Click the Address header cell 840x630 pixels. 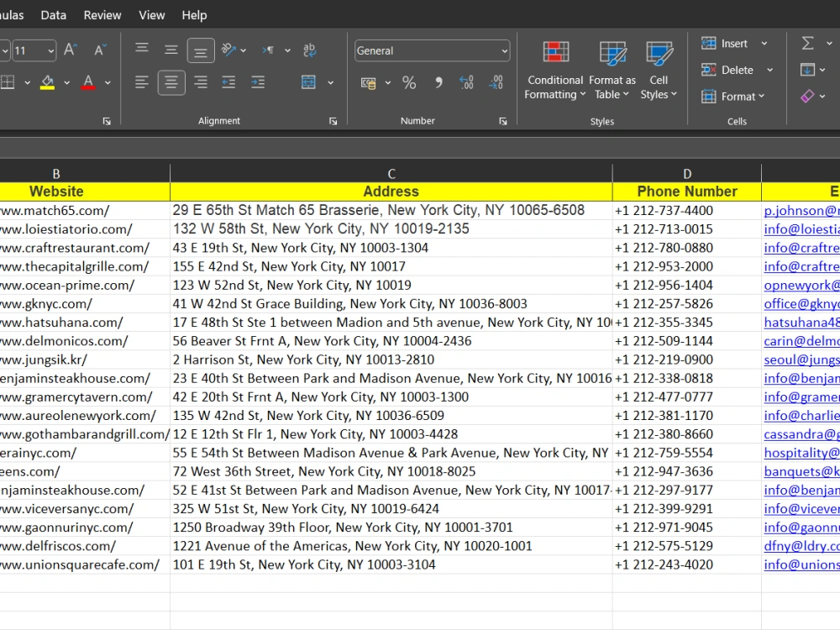pos(391,192)
